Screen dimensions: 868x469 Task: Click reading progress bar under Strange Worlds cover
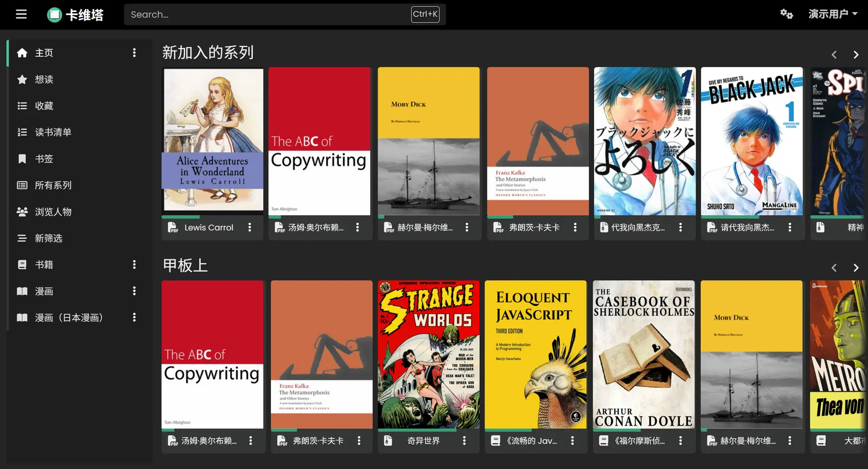[x=429, y=429]
